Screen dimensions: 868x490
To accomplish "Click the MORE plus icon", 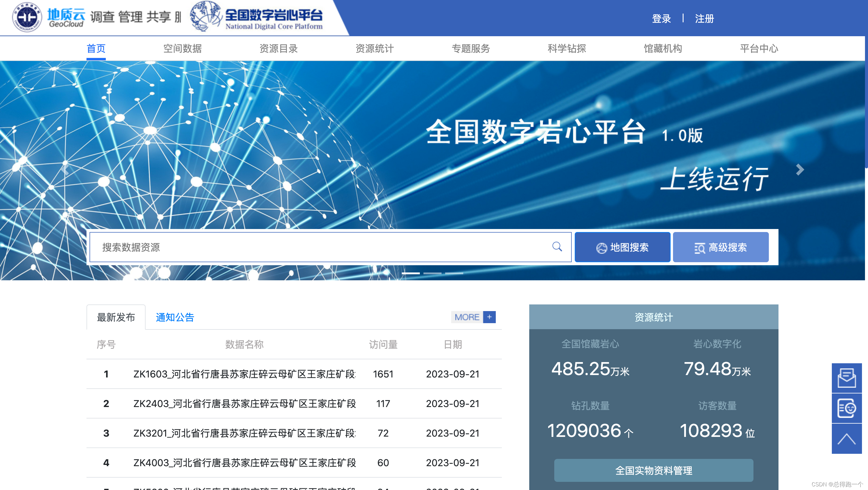I will coord(489,317).
